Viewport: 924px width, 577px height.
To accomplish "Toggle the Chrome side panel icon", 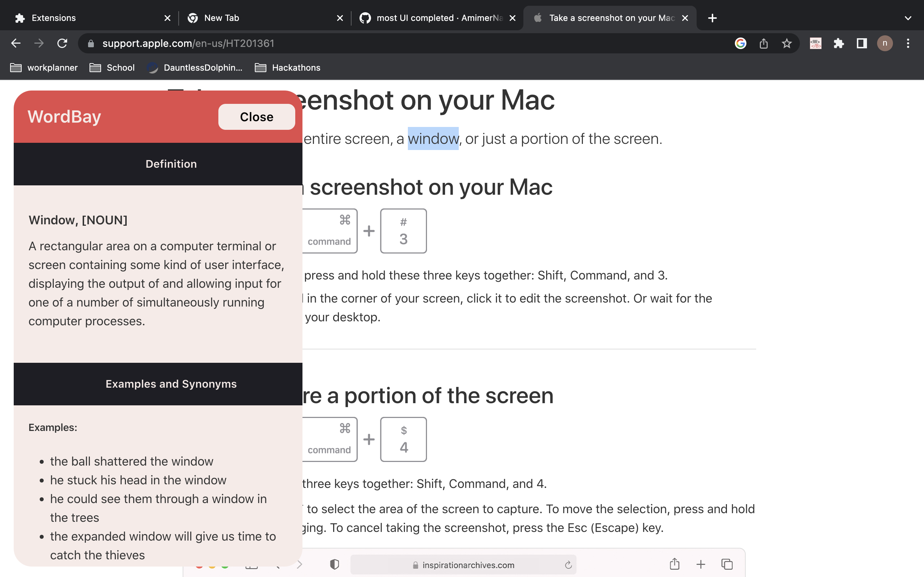I will click(862, 44).
